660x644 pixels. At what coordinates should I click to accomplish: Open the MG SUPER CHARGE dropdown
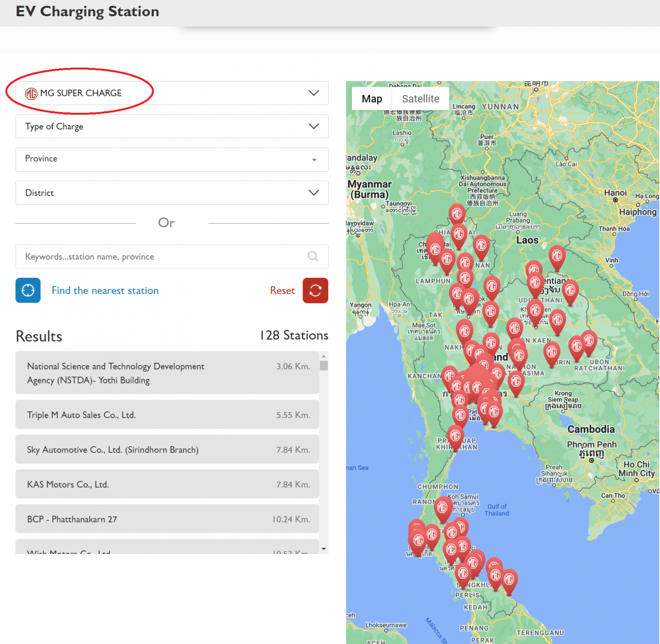point(172,93)
